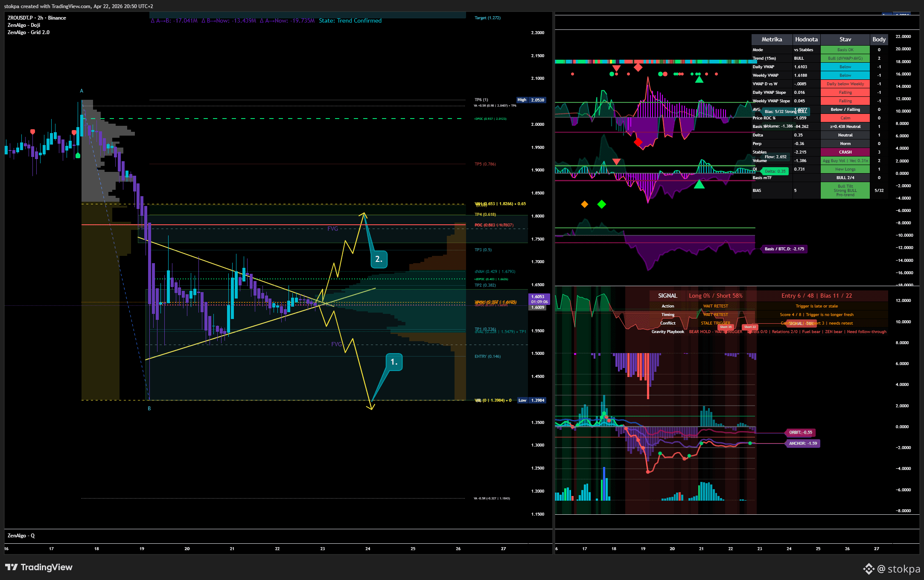Screen dimensions: 924x580
Task: Click the 'State: Trend Confirmed' text
Action: point(350,20)
